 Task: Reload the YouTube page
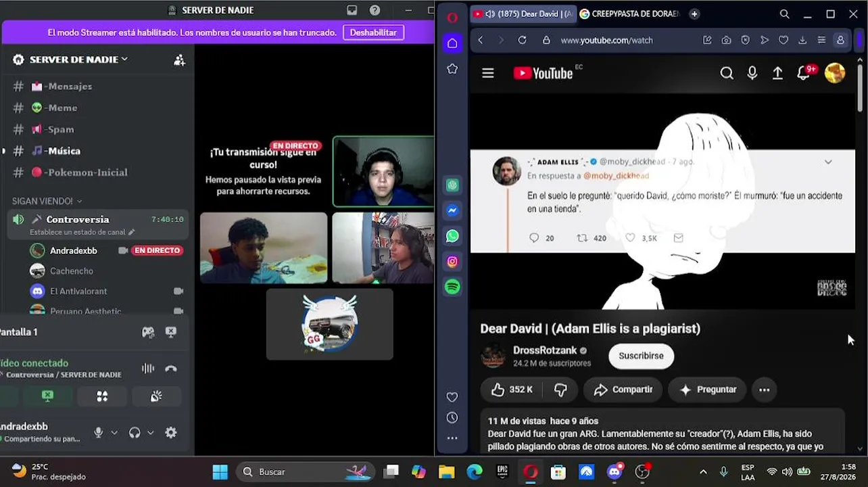[522, 40]
